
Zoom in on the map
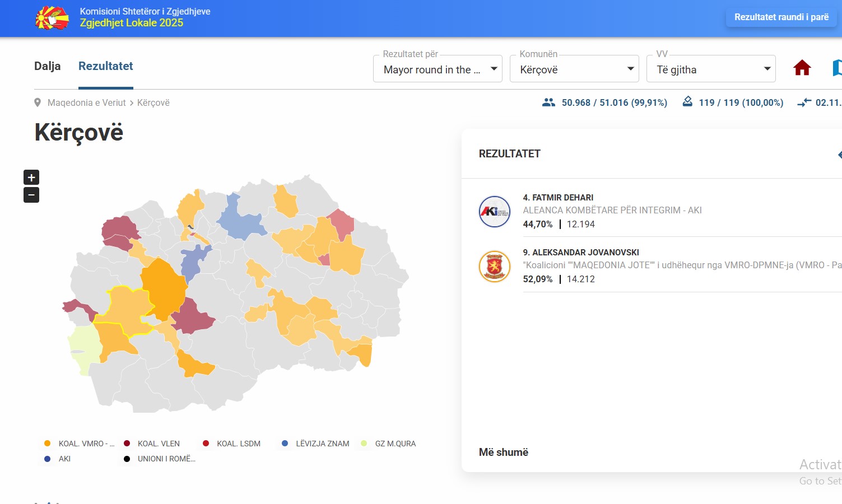[x=31, y=178]
